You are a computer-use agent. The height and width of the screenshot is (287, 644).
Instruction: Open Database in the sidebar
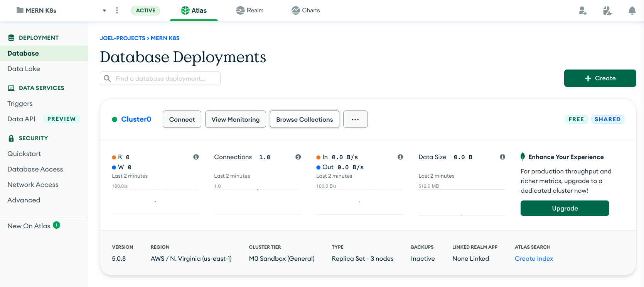click(x=44, y=53)
